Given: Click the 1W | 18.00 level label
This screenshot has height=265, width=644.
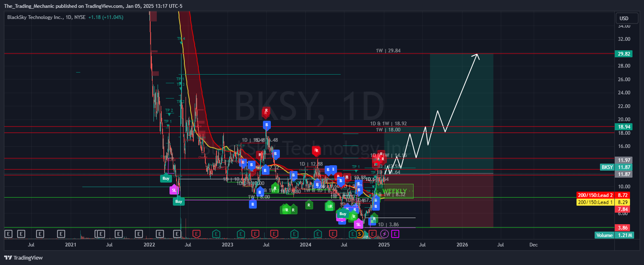Looking at the screenshot, I should pyautogui.click(x=388, y=129).
